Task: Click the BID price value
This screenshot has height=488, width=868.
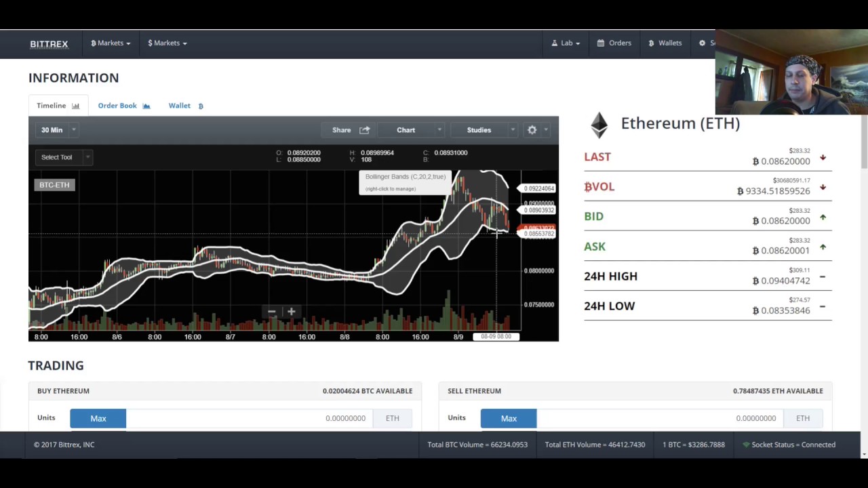Action: [781, 221]
